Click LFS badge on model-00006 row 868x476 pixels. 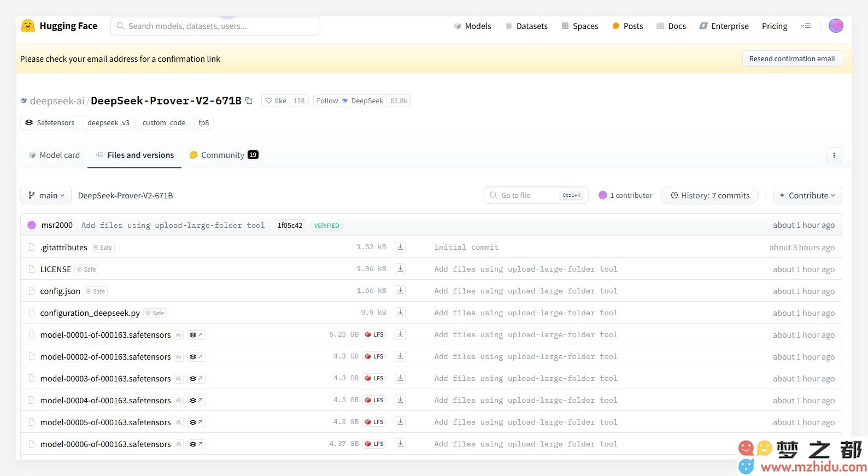tap(374, 444)
